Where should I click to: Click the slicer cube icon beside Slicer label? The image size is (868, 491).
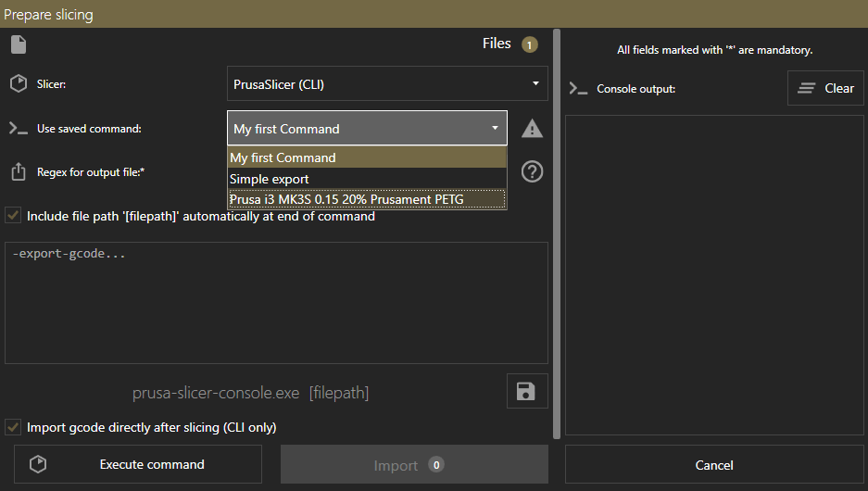(19, 83)
